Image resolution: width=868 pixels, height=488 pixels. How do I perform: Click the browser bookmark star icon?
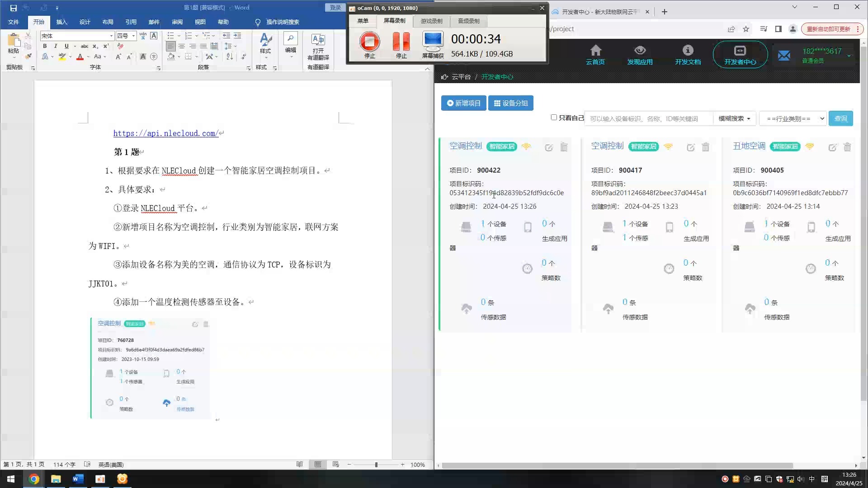(746, 29)
